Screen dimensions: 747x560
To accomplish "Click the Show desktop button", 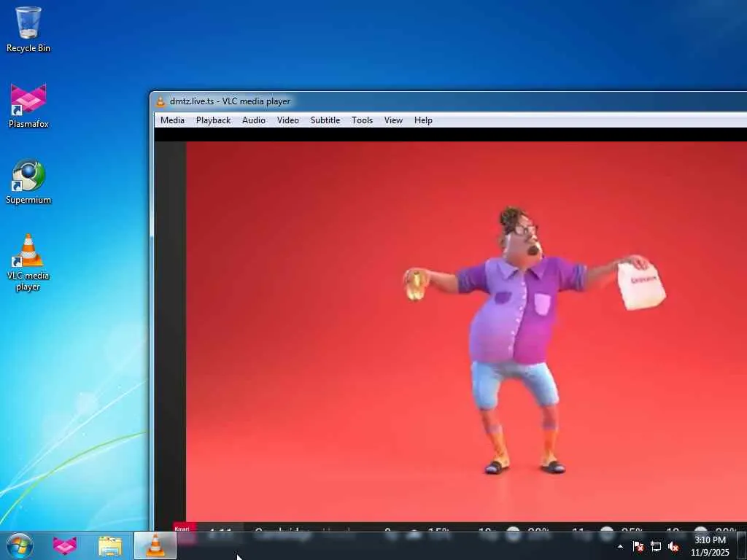I will (x=741, y=545).
